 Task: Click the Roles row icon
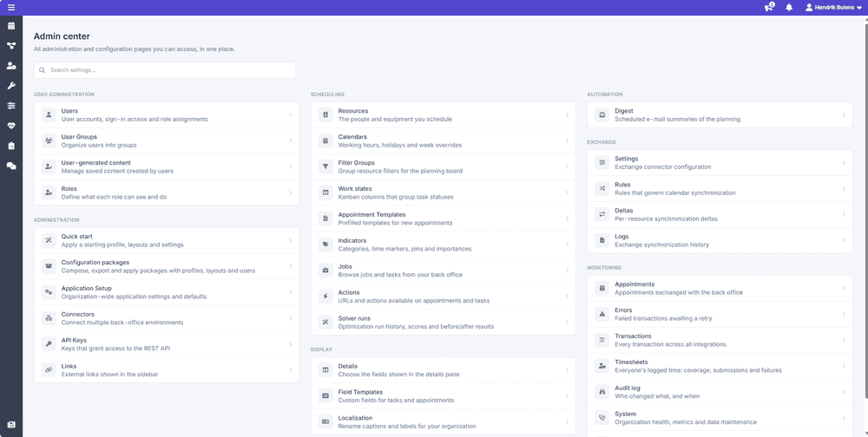pyautogui.click(x=49, y=192)
